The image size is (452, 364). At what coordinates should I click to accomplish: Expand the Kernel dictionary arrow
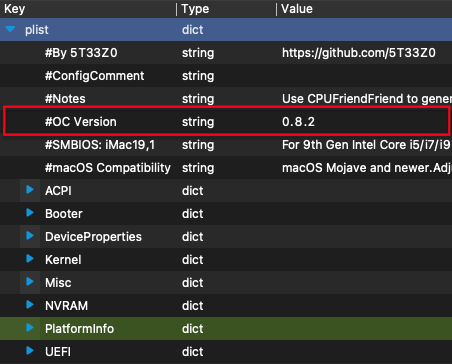[x=30, y=259]
